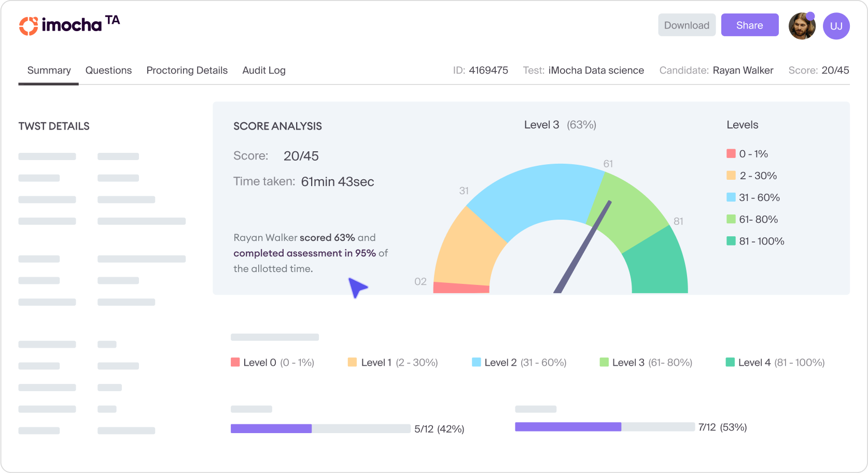The image size is (868, 473).
Task: Click the gauge needle pointer
Action: (x=583, y=246)
